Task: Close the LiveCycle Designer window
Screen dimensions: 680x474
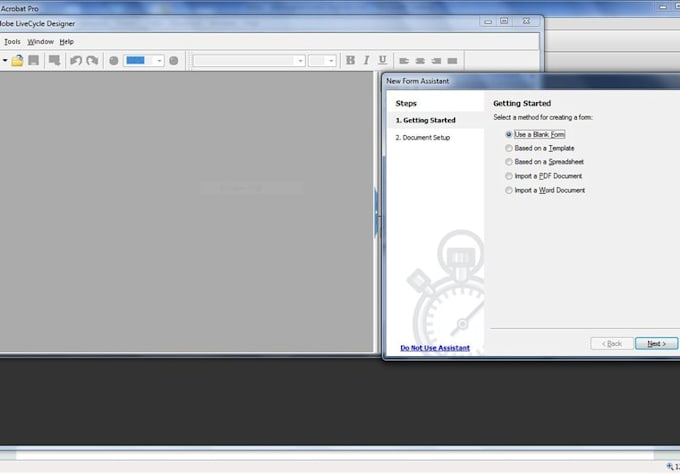Action: coord(526,21)
